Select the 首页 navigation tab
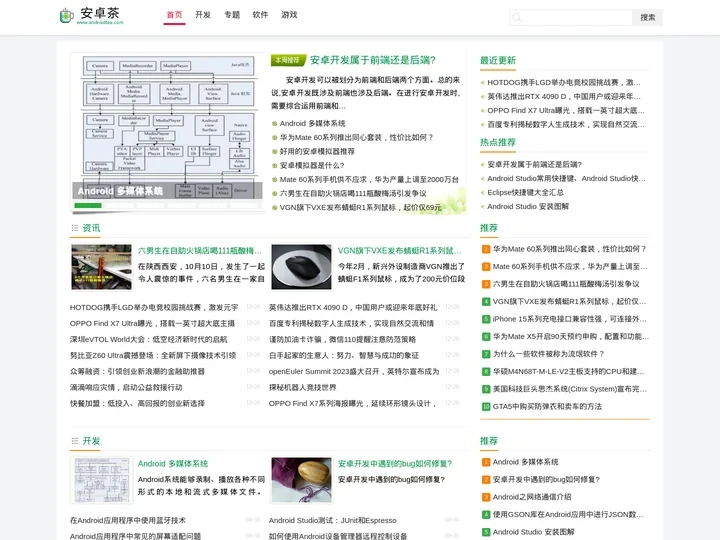This screenshot has height=540, width=720. 174,15
